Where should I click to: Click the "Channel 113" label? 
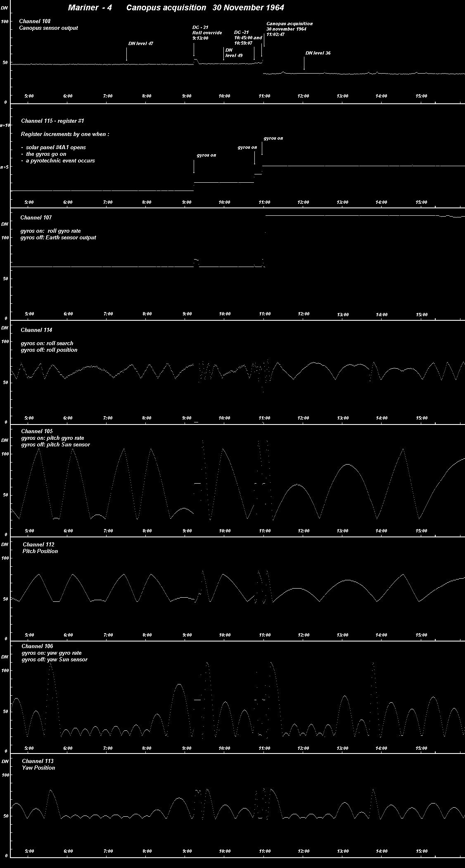[x=38, y=761]
